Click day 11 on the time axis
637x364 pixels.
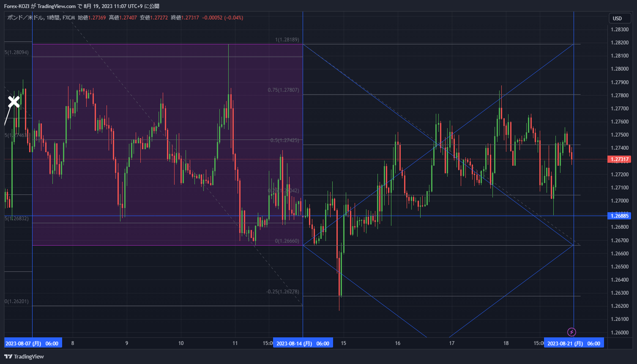(235, 343)
